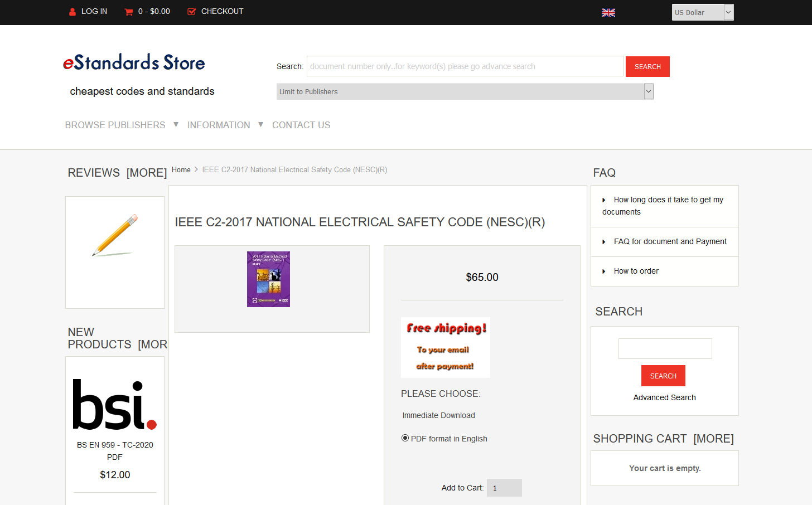Open the Information menu
Image resolution: width=812 pixels, height=505 pixels.
coord(219,125)
